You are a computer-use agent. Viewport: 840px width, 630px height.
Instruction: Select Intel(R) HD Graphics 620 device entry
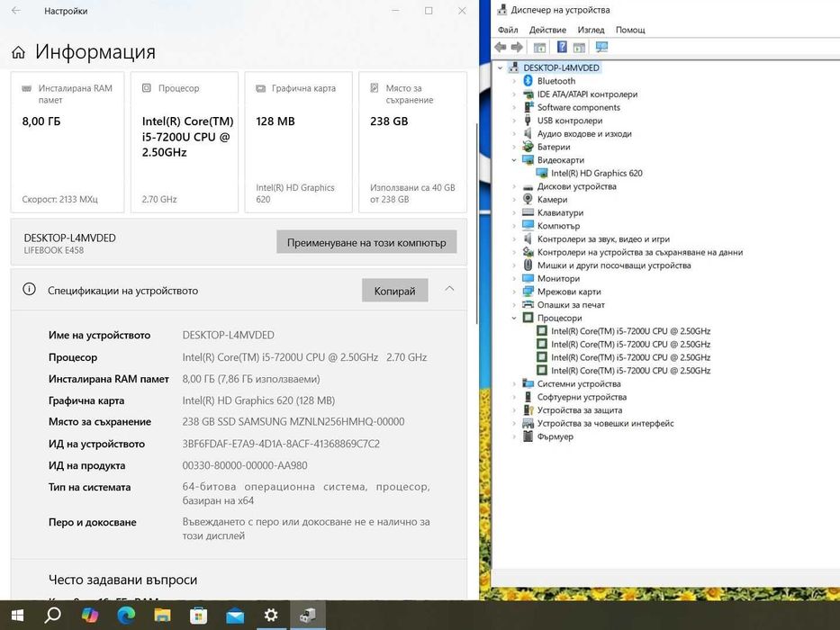[x=596, y=173]
